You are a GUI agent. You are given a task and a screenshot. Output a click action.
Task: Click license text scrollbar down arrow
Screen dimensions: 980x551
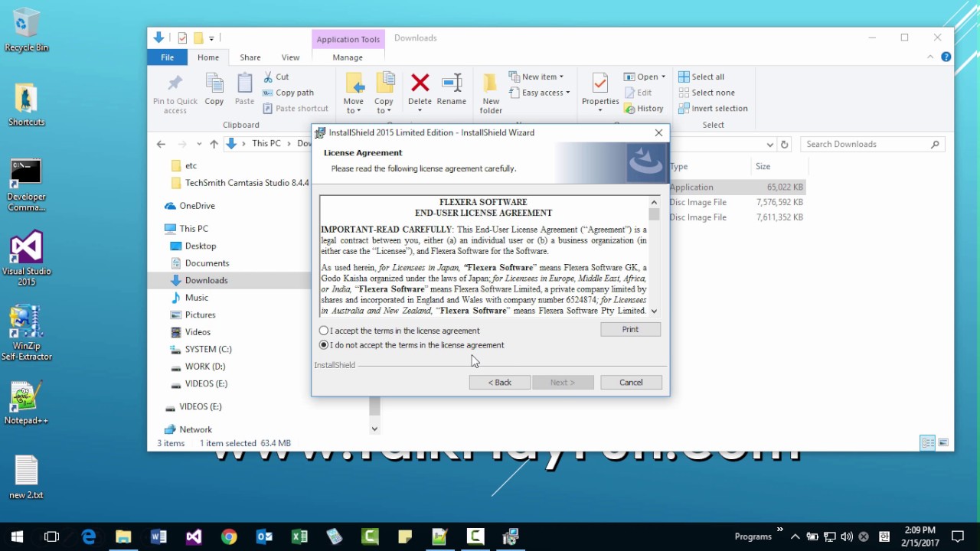pyautogui.click(x=654, y=311)
